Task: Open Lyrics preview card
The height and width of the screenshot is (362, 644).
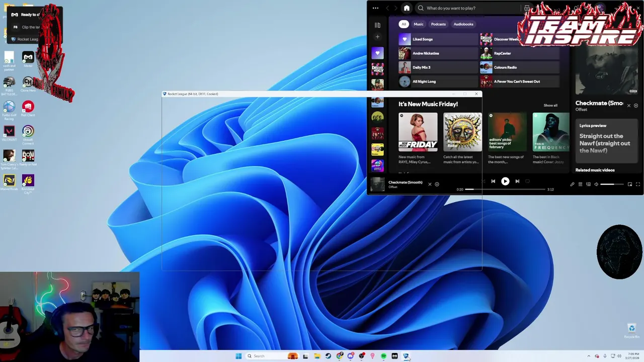Action: [606, 141]
